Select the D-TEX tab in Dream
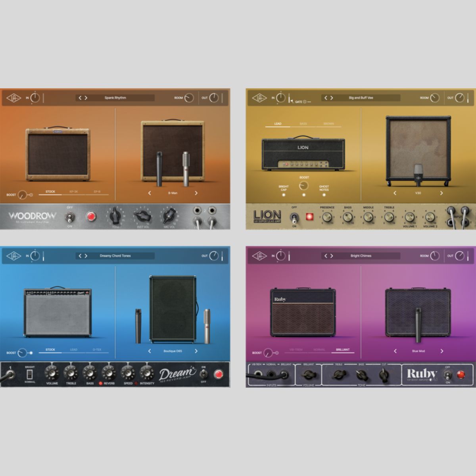This screenshot has height=476, width=476. pyautogui.click(x=97, y=350)
